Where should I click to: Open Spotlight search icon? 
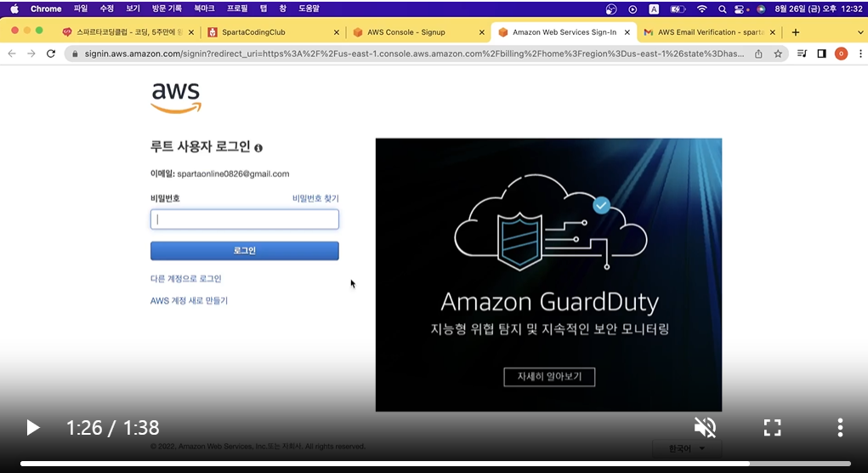tap(722, 9)
